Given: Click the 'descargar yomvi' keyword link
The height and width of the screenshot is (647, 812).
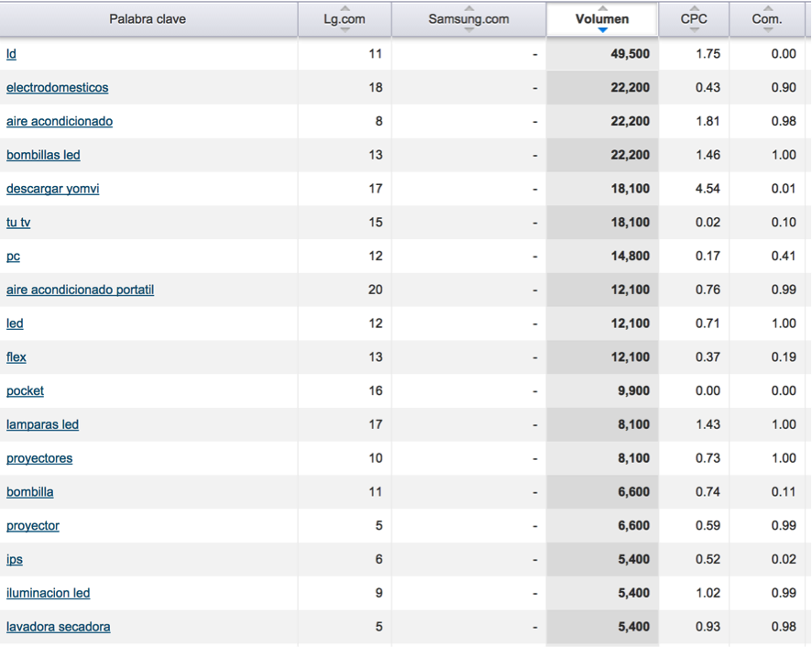Looking at the screenshot, I should pos(52,189).
